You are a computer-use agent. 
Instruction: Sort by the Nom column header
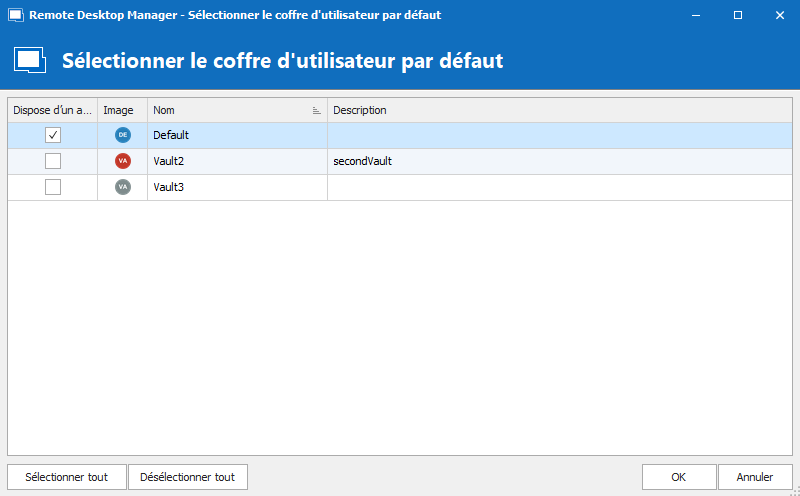pos(230,110)
